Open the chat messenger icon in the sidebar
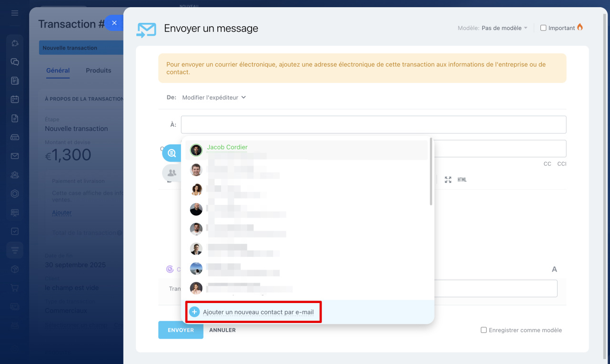Screen dimensions: 610x364 tap(15, 62)
